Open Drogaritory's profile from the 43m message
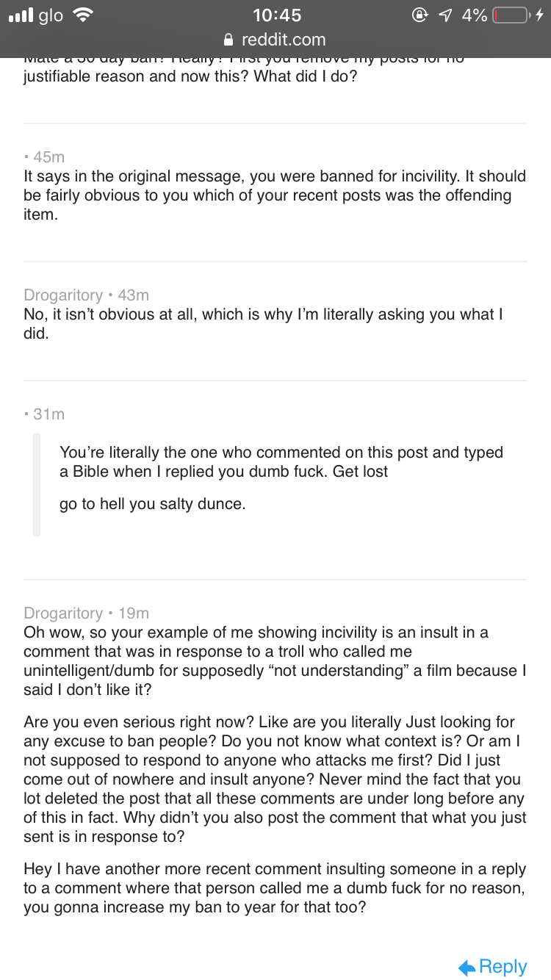551x980 pixels. point(63,295)
